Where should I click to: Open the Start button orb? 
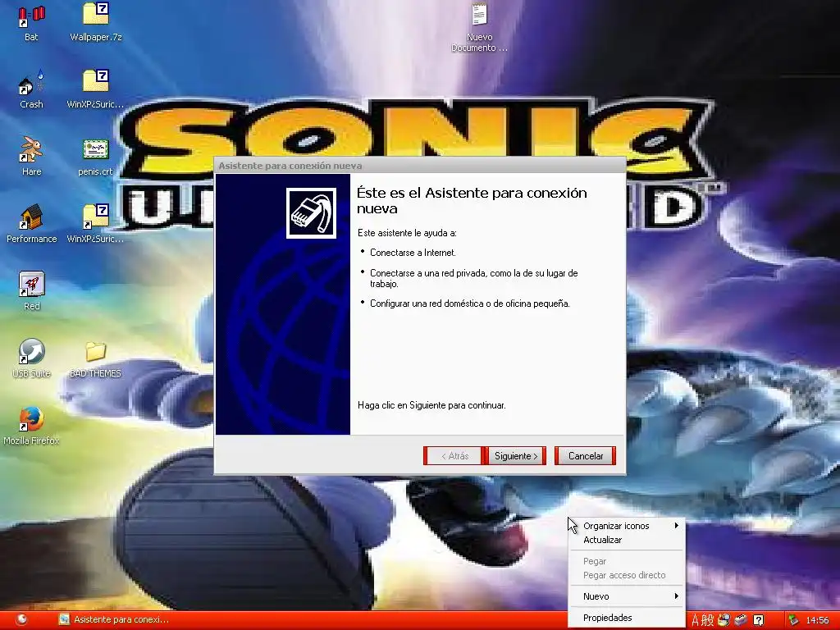pyautogui.click(x=21, y=620)
